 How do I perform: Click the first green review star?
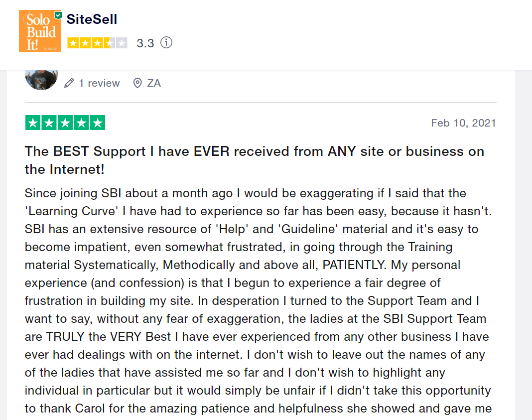click(x=33, y=123)
